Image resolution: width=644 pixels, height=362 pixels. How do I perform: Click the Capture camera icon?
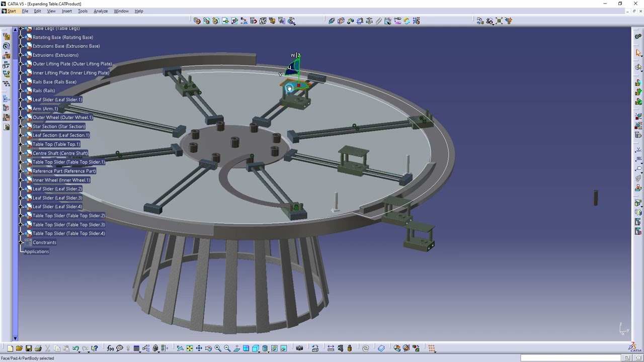pos(299,348)
